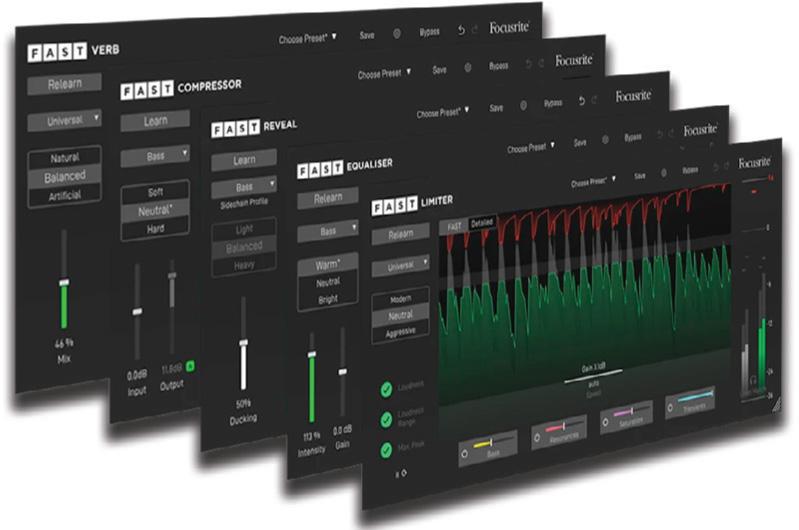The image size is (799, 530).
Task: Expand the Universal profile dropdown in FAST Verb
Action: click(x=65, y=121)
